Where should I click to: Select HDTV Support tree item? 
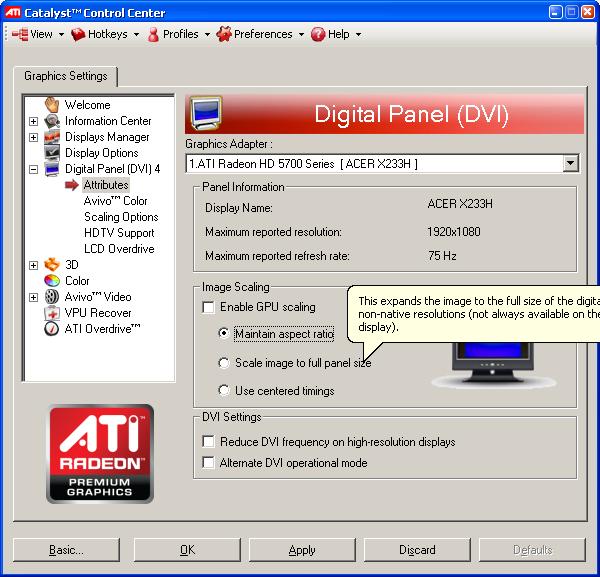119,233
